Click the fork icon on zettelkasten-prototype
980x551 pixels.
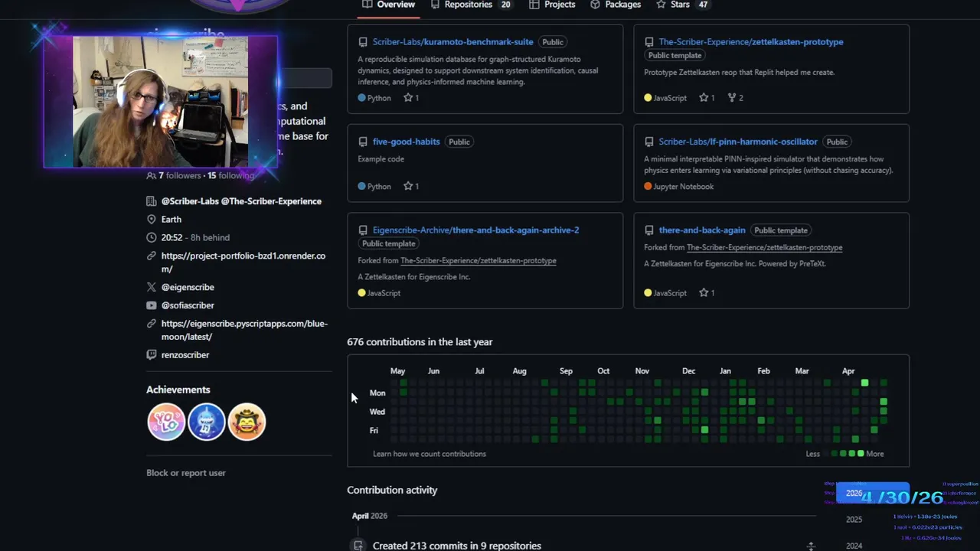(732, 98)
